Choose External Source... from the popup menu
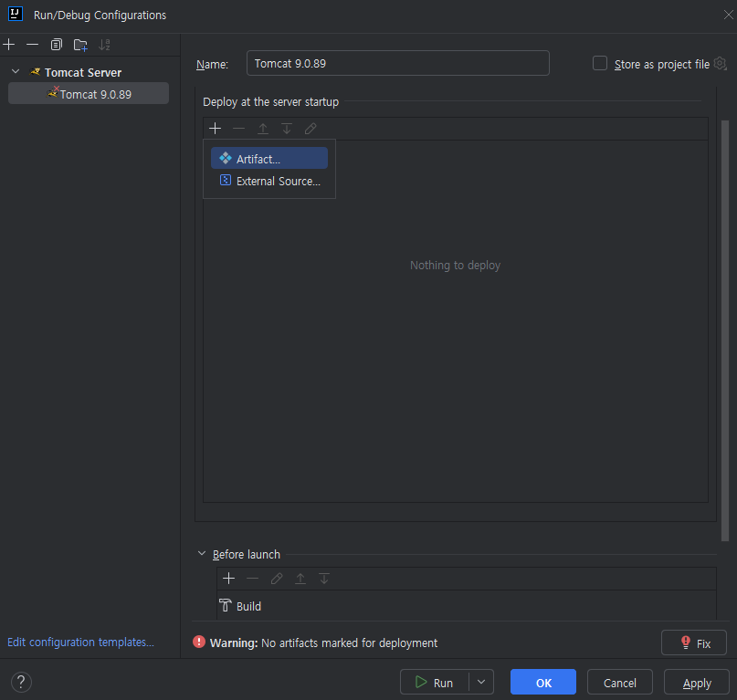 click(269, 181)
